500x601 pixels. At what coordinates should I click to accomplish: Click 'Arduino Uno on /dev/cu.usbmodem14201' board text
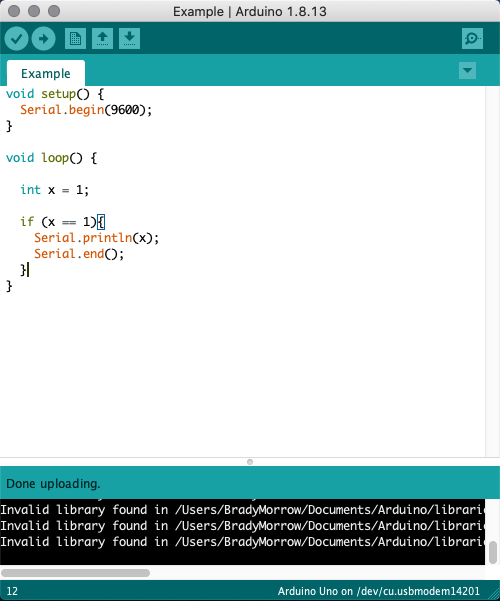coord(378,591)
